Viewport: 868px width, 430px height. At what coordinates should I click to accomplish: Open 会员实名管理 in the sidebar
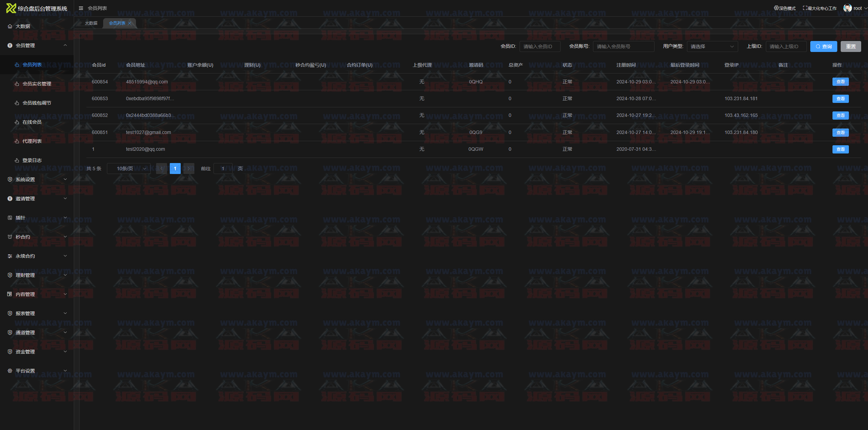37,84
